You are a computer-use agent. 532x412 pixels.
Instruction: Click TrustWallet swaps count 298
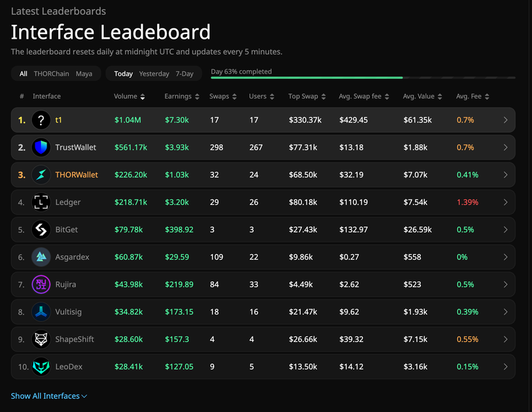click(216, 147)
